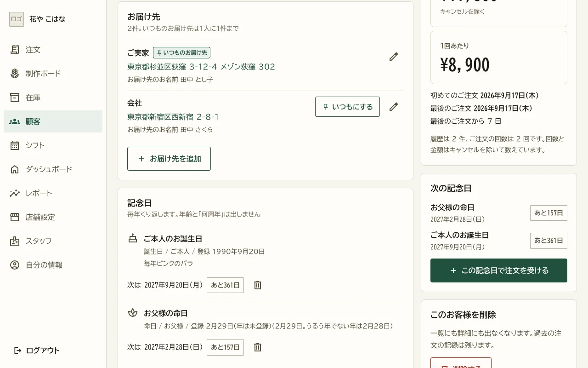Click the 制作ボード flower icon
The width and height of the screenshot is (588, 368).
(x=15, y=74)
